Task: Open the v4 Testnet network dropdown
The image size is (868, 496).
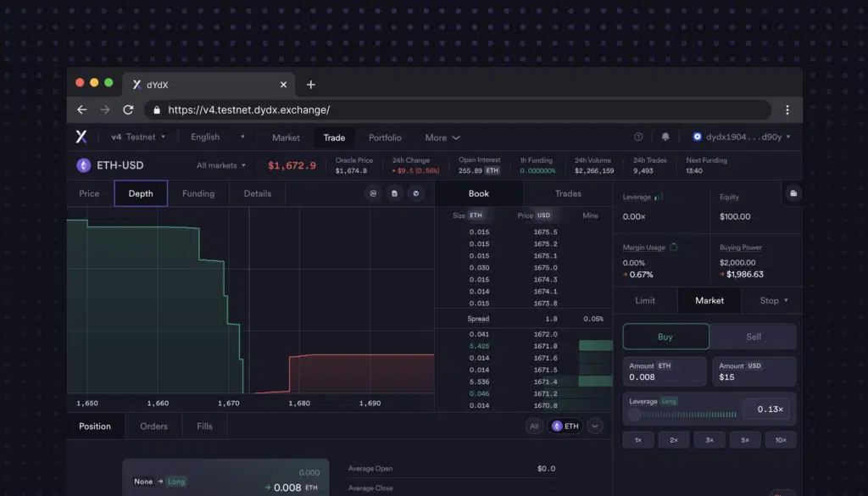Action: pos(138,137)
